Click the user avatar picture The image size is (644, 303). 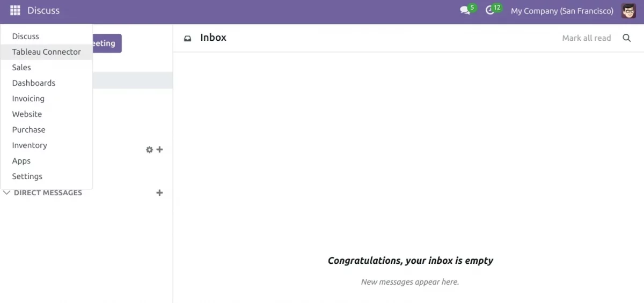point(628,11)
